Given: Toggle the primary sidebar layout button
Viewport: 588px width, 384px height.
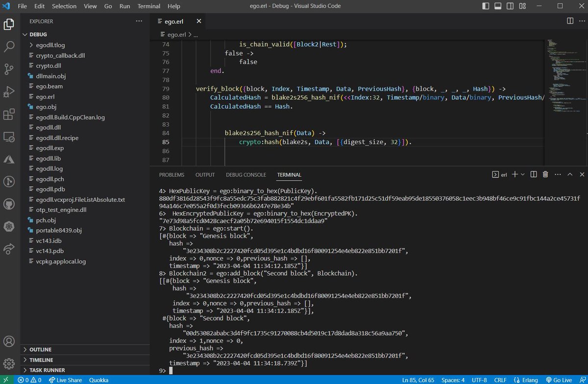Looking at the screenshot, I should point(486,6).
